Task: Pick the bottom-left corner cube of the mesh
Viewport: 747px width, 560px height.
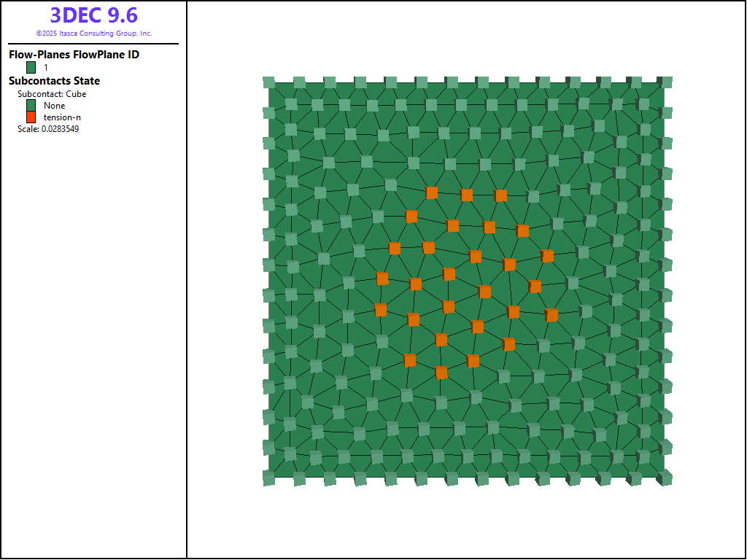Action: pos(268,478)
